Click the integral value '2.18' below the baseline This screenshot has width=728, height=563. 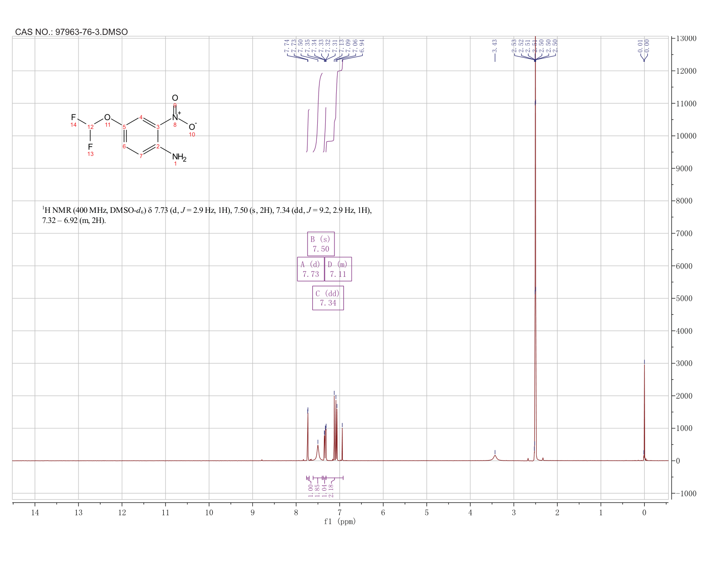331,490
